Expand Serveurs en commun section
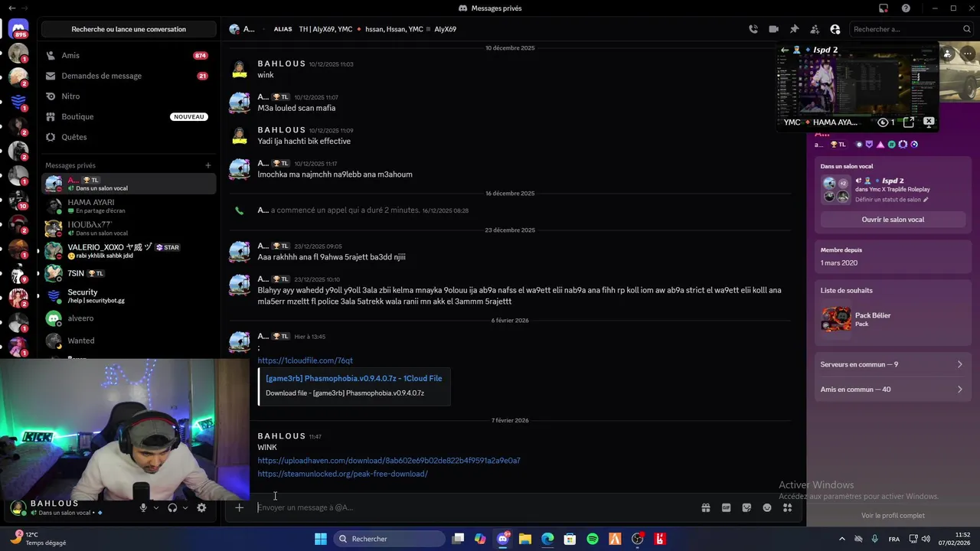The image size is (980, 551). 892,364
